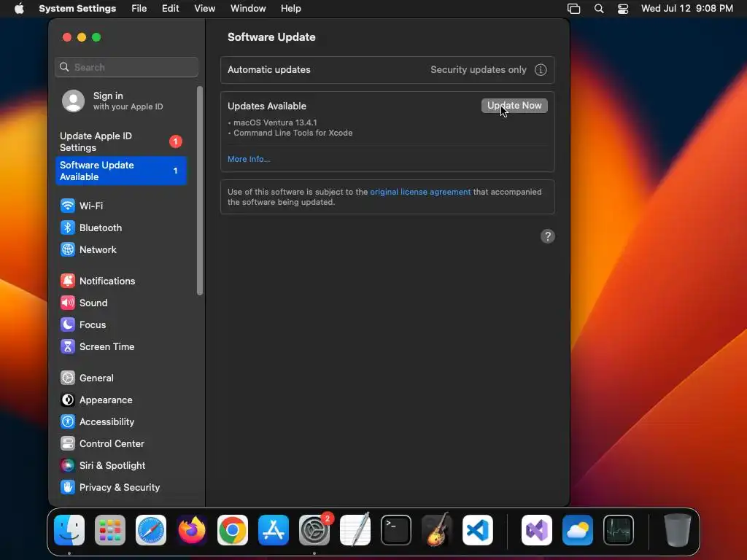Open the System Settings menu
747x560 pixels.
pyautogui.click(x=77, y=9)
